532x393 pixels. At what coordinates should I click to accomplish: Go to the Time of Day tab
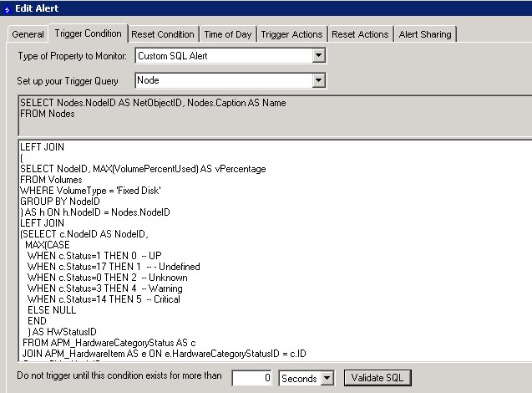(228, 34)
